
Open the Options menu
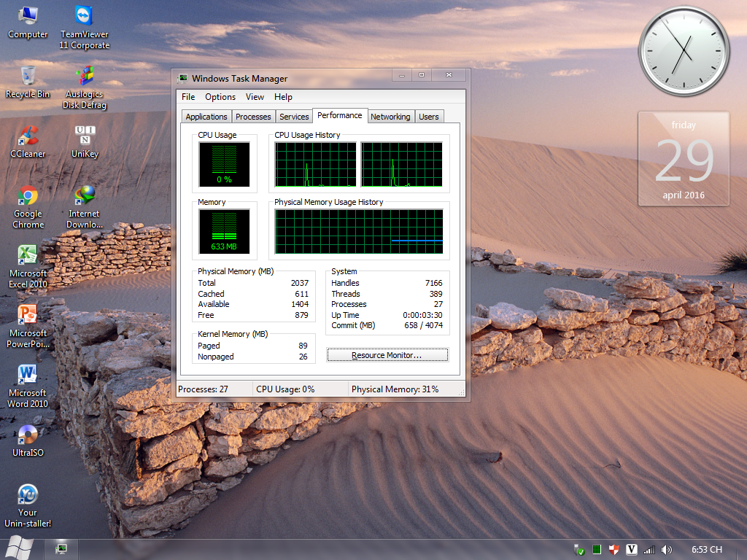click(220, 97)
